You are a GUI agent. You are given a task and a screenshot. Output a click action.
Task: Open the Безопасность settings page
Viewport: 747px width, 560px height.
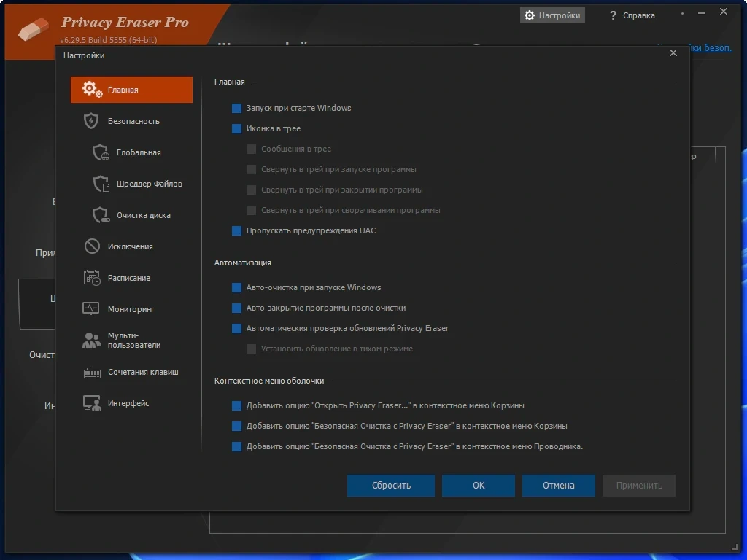coord(131,121)
